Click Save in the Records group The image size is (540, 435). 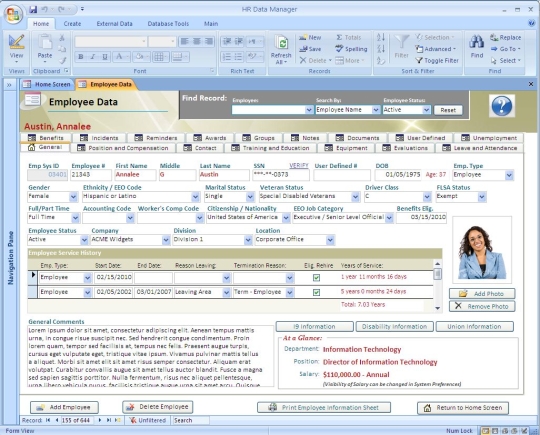click(310, 49)
